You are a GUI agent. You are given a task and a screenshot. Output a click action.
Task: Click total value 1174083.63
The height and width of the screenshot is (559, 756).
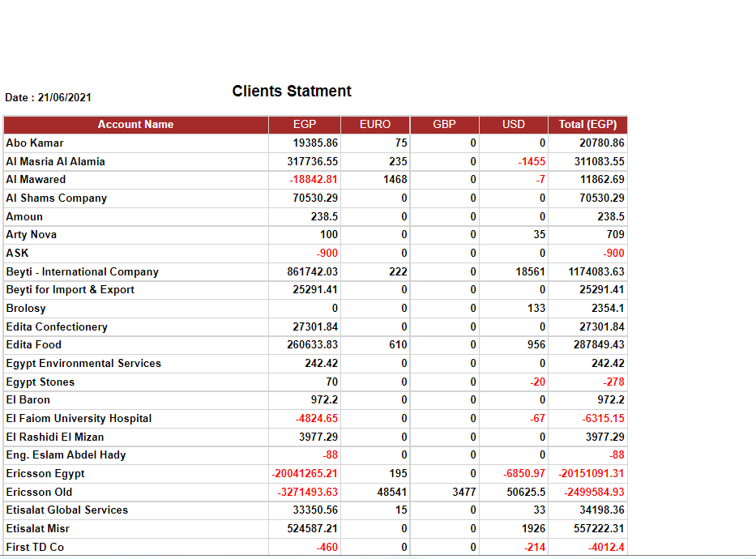(x=596, y=271)
